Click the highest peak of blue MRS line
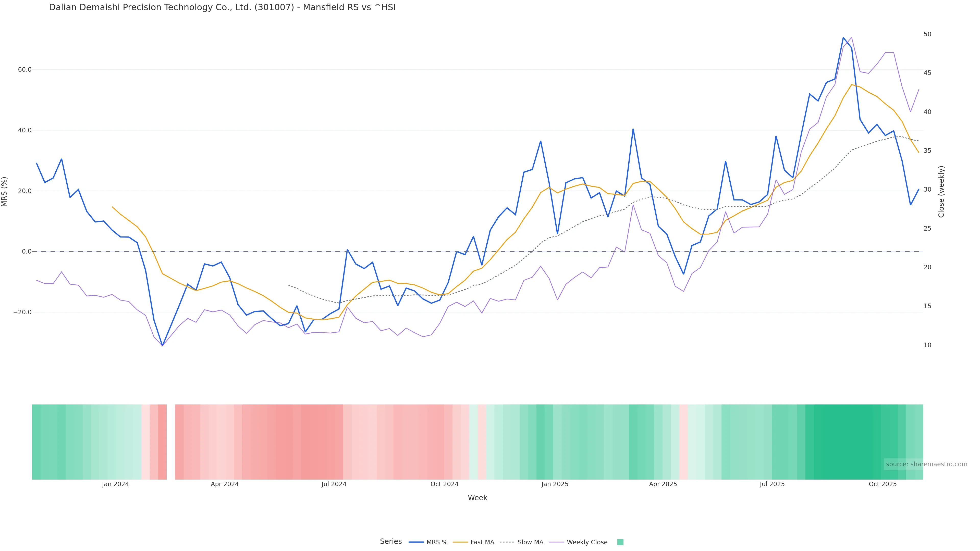 843,38
